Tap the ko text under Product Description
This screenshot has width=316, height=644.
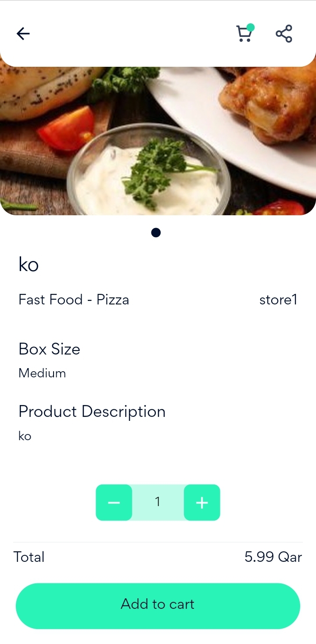point(25,436)
